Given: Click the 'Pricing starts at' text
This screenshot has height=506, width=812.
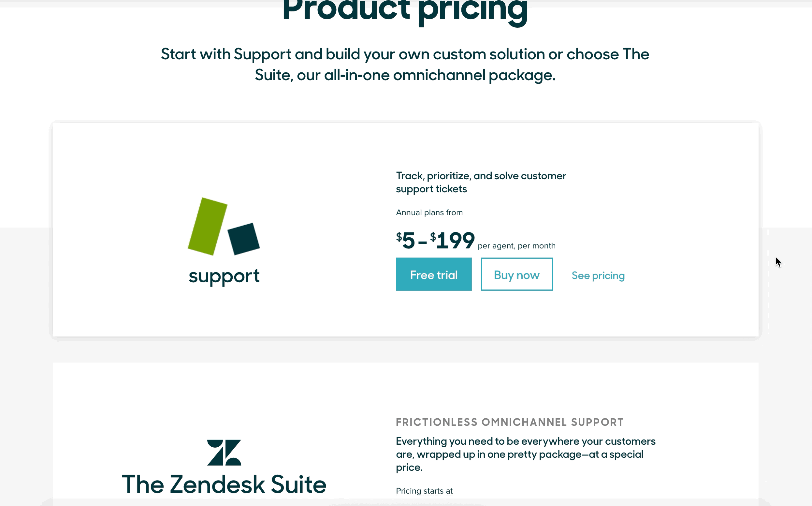Looking at the screenshot, I should coord(424,491).
